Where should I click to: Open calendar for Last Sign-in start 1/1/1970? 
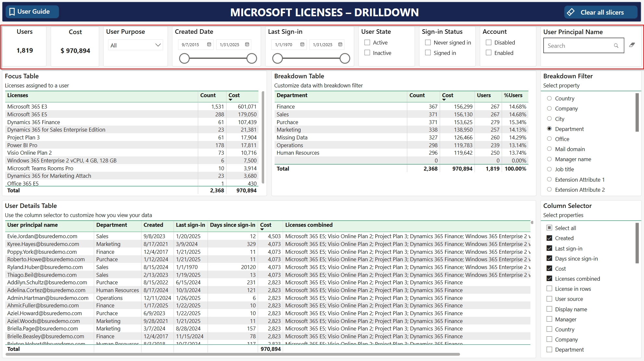(302, 45)
